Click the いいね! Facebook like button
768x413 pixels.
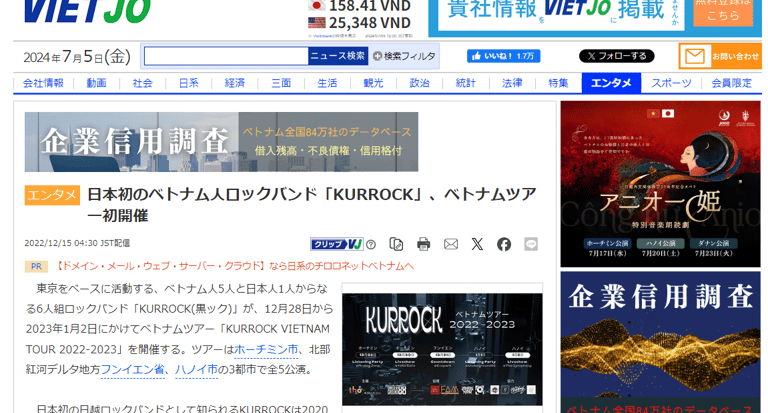coord(504,56)
